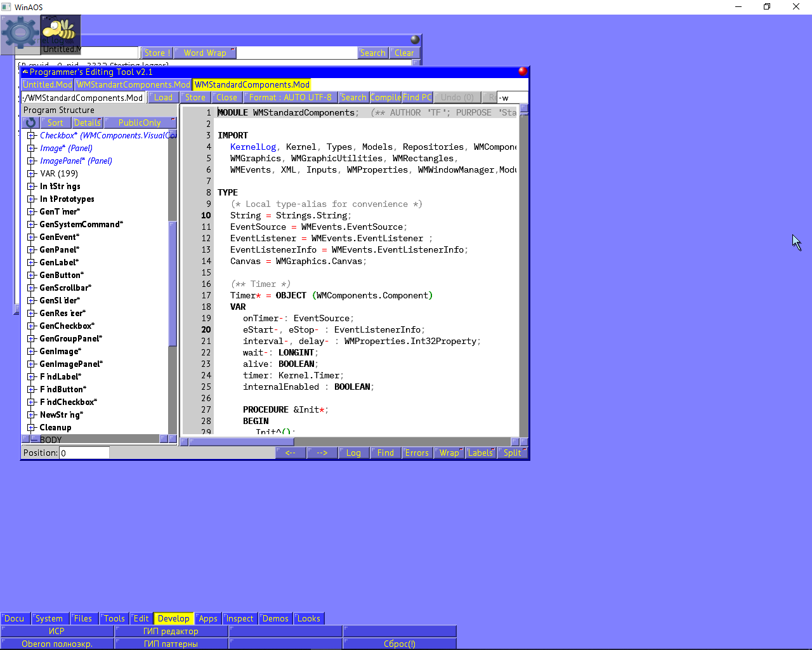Navigate back with the left arrow button
812x650 pixels.
[291, 453]
